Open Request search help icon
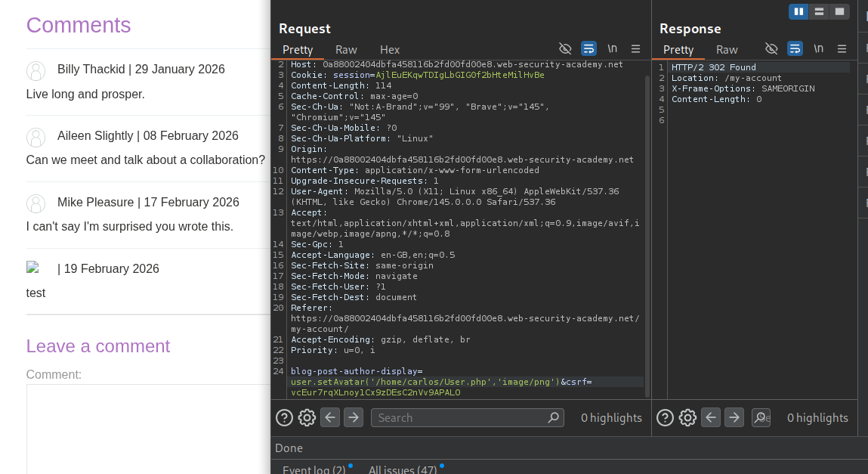The image size is (868, 474). point(284,417)
